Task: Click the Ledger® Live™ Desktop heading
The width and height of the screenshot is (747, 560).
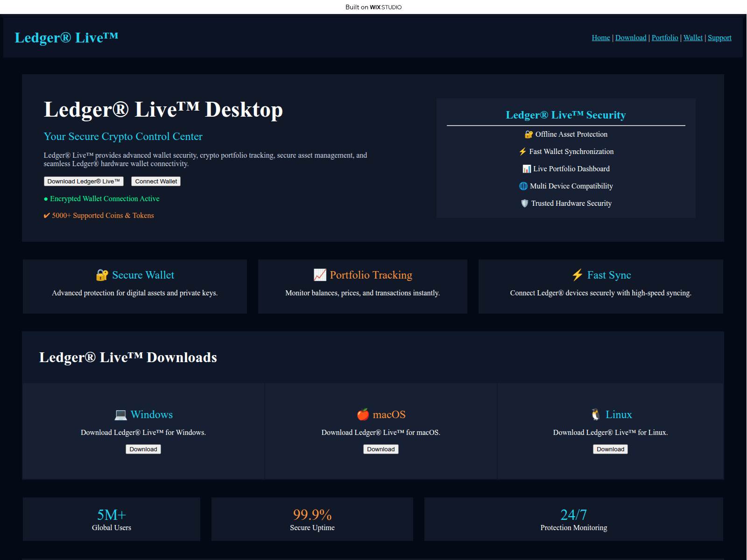Action: coord(163,110)
